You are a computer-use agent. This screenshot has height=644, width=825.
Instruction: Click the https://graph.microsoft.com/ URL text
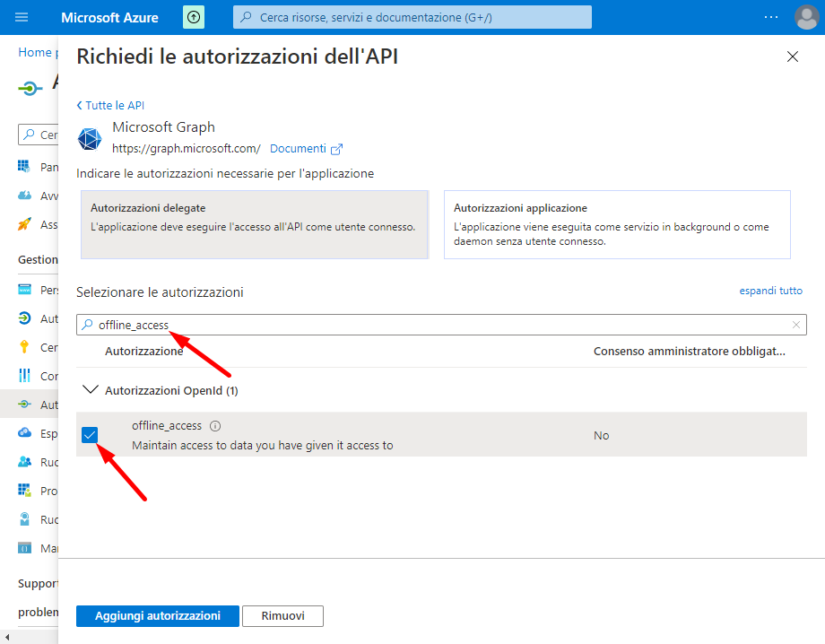pos(187,149)
